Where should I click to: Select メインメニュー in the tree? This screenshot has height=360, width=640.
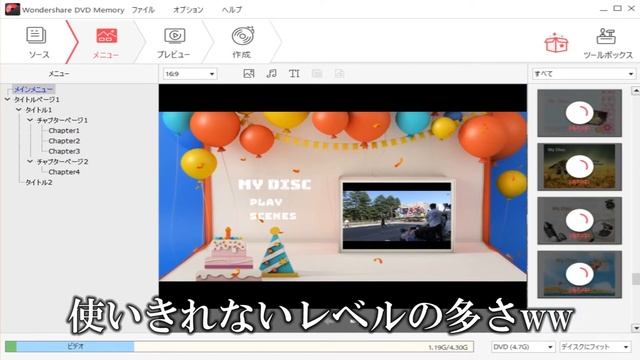pos(33,89)
